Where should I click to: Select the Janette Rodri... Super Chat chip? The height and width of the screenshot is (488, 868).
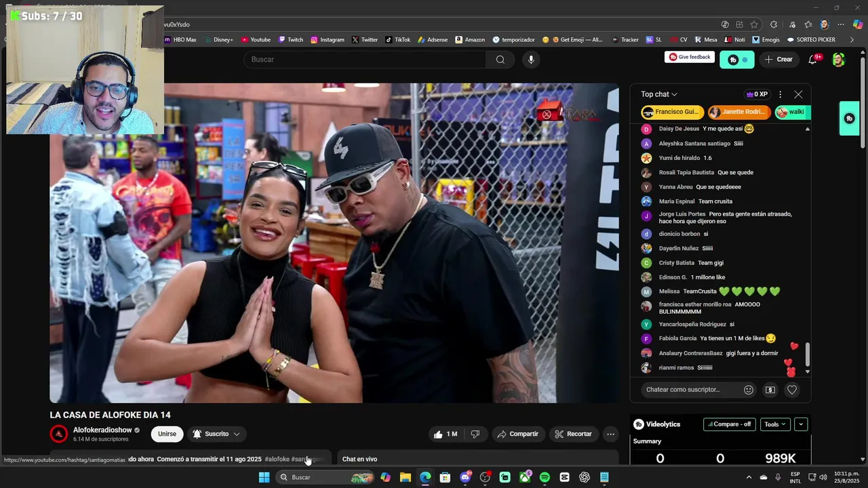pos(738,112)
